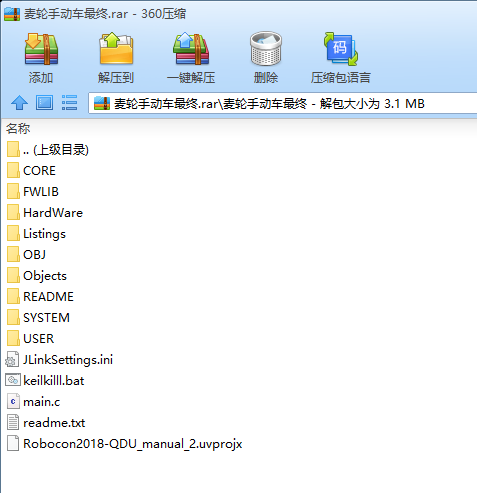Image resolution: width=477 pixels, height=493 pixels.
Task: Click the archive path address field
Action: (283, 103)
